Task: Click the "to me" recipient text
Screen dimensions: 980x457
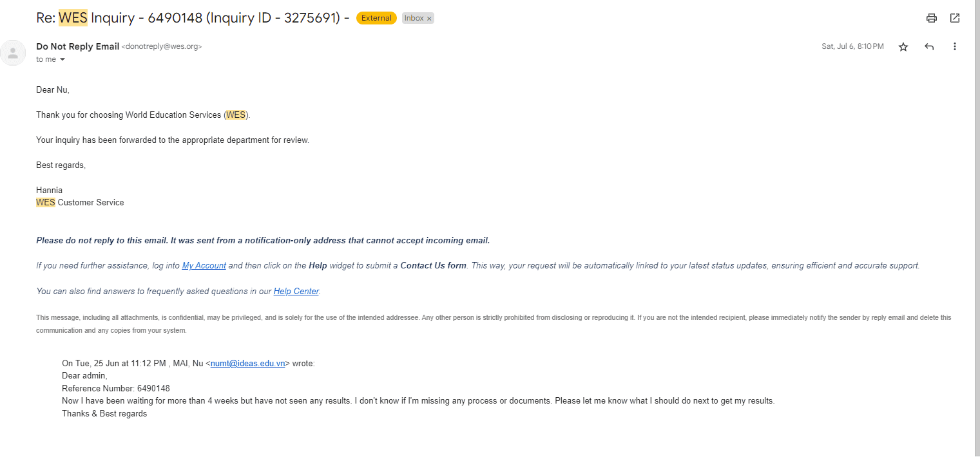Action: tap(46, 59)
